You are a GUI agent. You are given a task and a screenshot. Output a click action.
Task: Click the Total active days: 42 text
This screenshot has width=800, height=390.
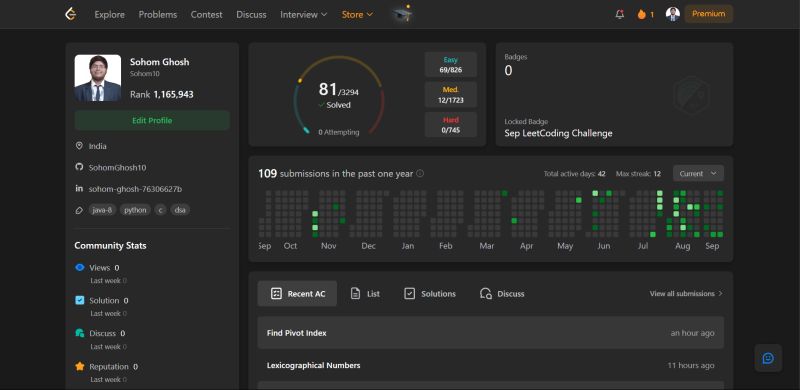(574, 174)
